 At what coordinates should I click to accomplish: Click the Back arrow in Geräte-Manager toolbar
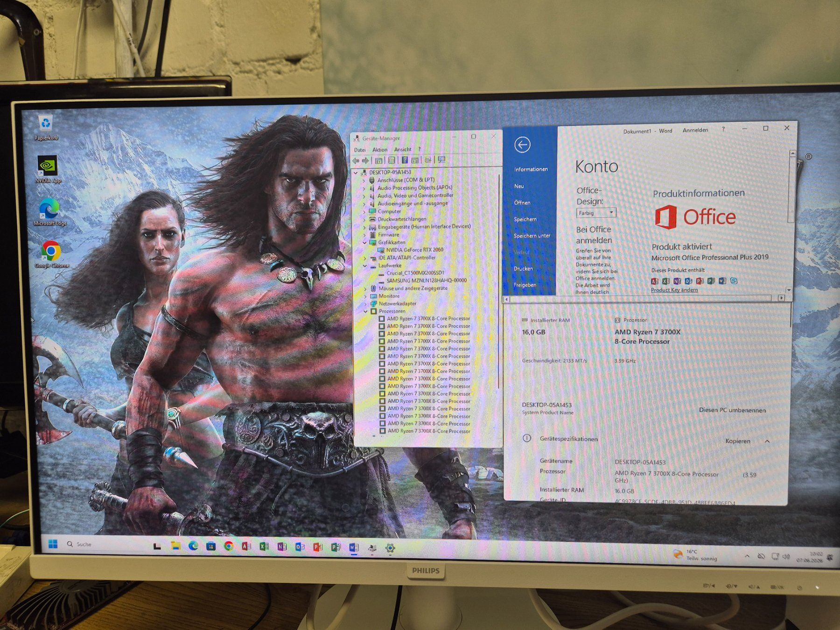[356, 161]
